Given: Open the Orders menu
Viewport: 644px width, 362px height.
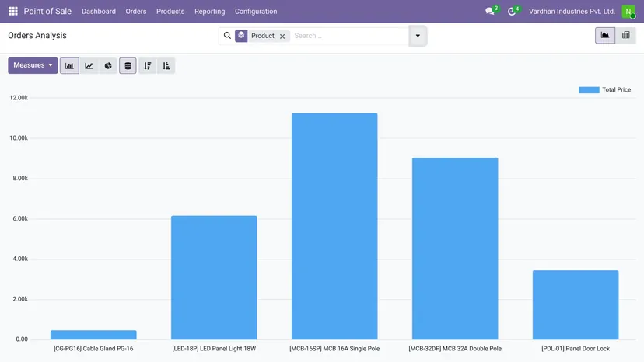Looking at the screenshot, I should click(x=136, y=12).
